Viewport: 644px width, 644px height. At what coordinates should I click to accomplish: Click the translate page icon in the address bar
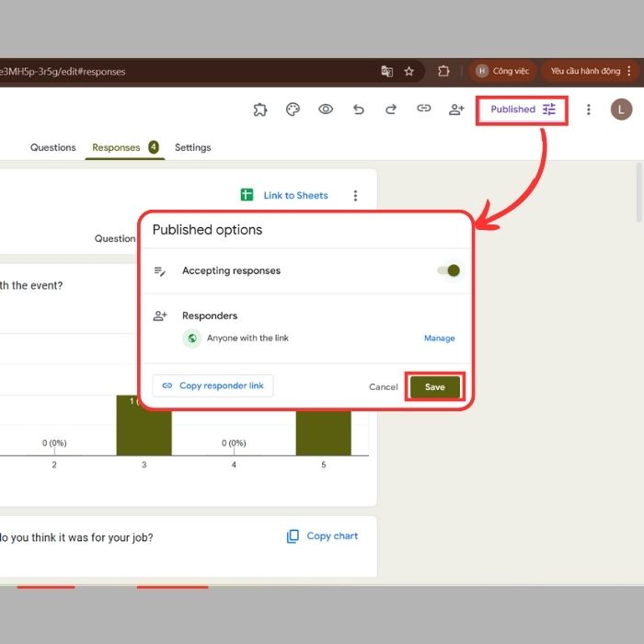coord(387,72)
